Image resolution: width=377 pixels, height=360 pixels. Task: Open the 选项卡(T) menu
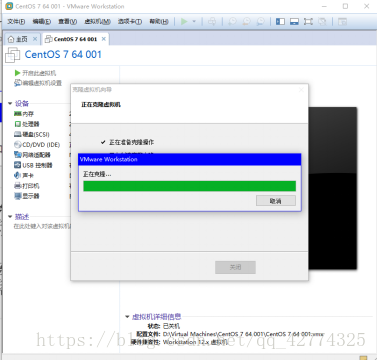tap(130, 22)
